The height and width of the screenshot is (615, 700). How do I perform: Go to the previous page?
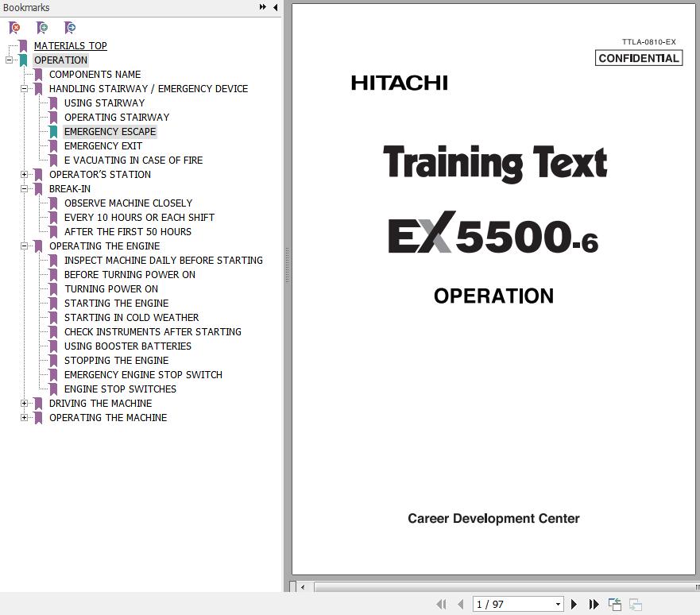[461, 605]
